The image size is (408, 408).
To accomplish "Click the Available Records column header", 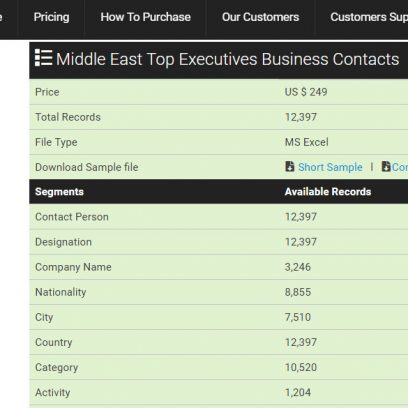I will [x=328, y=192].
